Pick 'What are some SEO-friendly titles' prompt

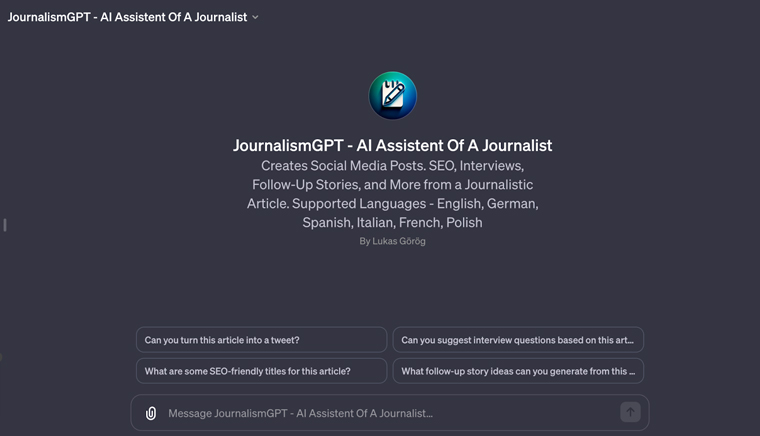(261, 371)
